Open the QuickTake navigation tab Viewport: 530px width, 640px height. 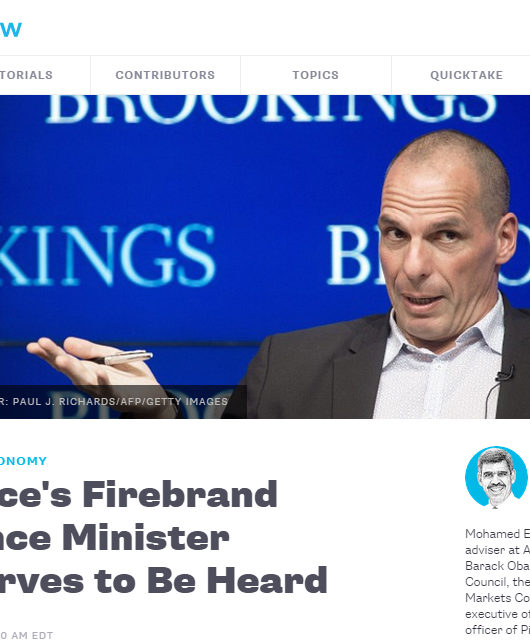pyautogui.click(x=466, y=75)
